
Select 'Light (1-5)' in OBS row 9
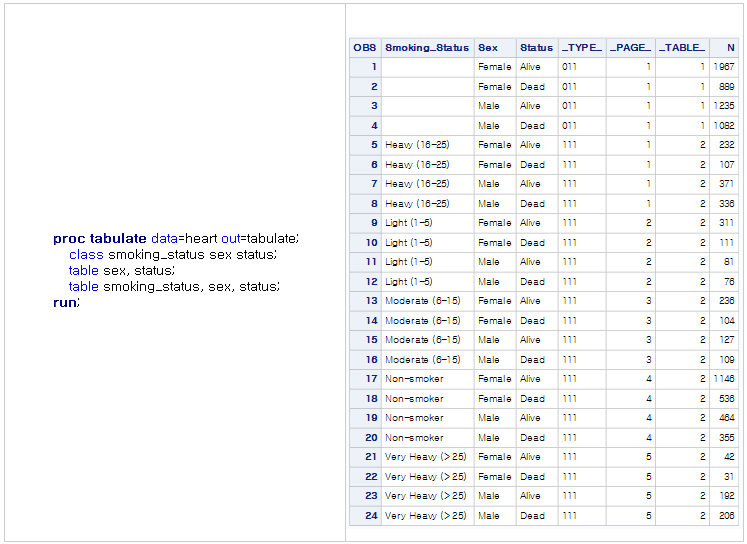coord(409,223)
